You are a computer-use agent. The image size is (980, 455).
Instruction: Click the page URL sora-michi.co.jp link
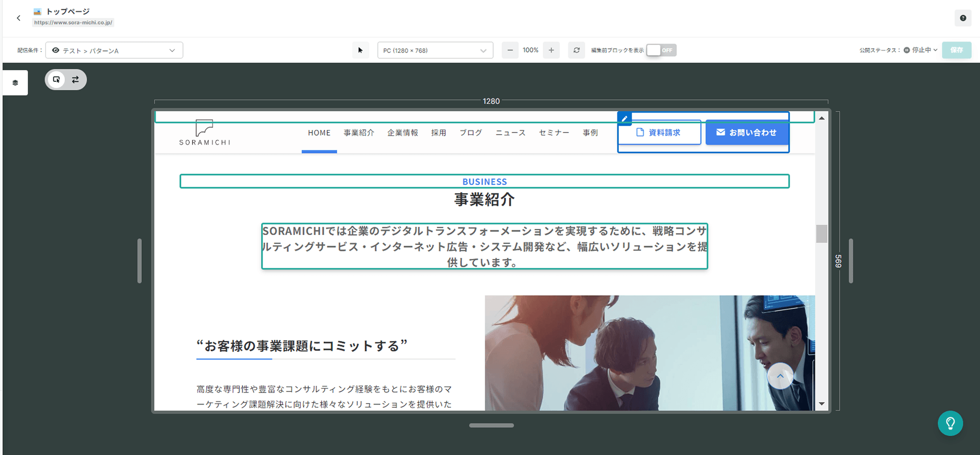pos(73,23)
